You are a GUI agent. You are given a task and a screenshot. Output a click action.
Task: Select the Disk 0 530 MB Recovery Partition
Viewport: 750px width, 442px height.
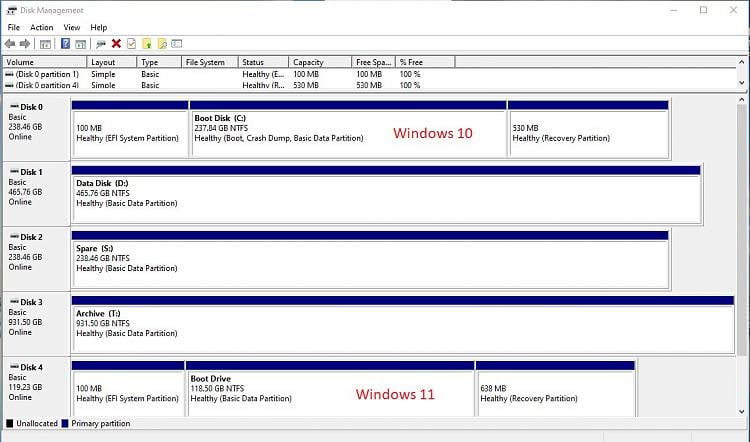[x=588, y=129]
